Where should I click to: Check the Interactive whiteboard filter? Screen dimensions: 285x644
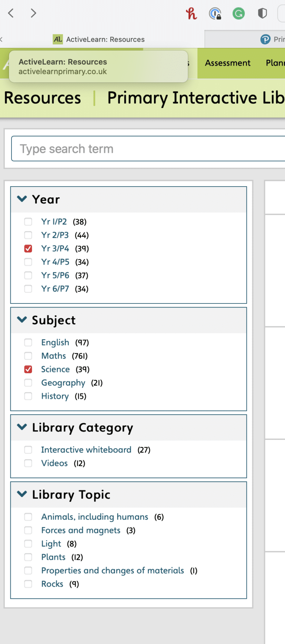point(28,450)
